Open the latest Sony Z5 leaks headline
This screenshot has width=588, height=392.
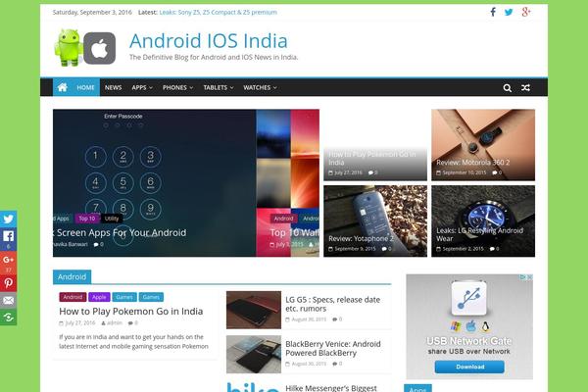tap(218, 12)
